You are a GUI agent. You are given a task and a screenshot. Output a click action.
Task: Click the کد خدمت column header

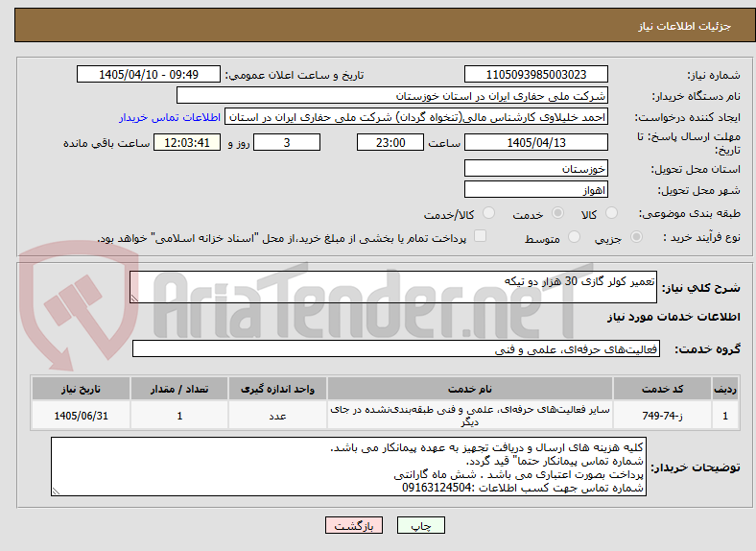coord(663,389)
